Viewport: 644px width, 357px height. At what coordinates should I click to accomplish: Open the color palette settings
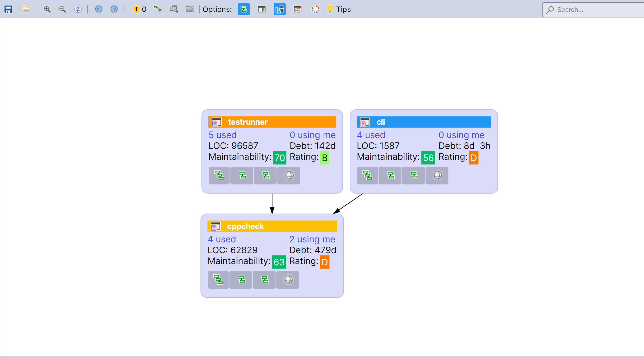[315, 9]
